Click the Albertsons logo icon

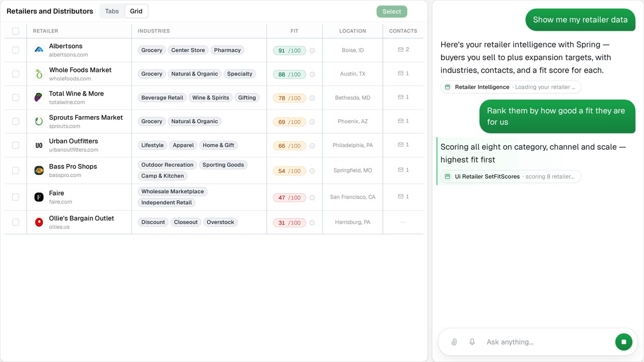[x=39, y=50]
